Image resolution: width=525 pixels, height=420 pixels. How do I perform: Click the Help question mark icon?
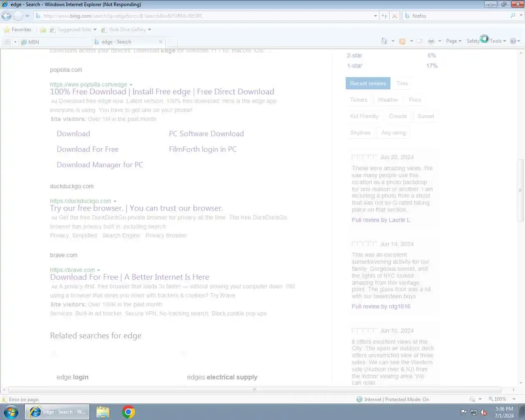513,41
